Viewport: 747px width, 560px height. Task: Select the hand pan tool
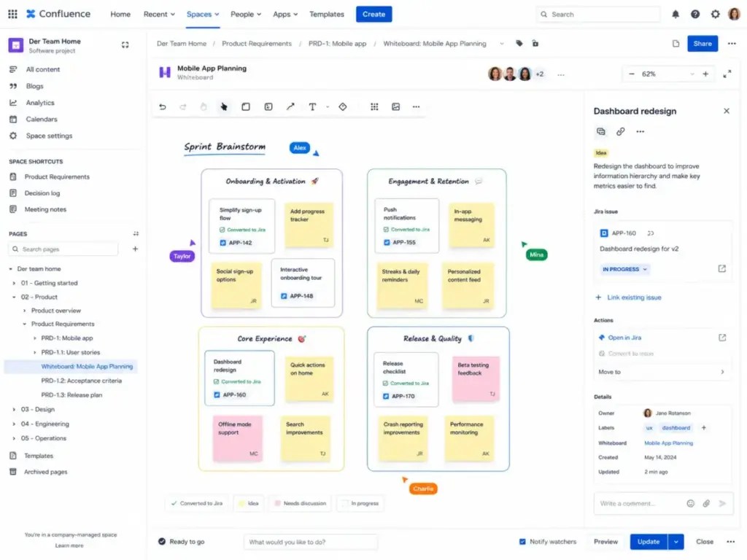204,106
